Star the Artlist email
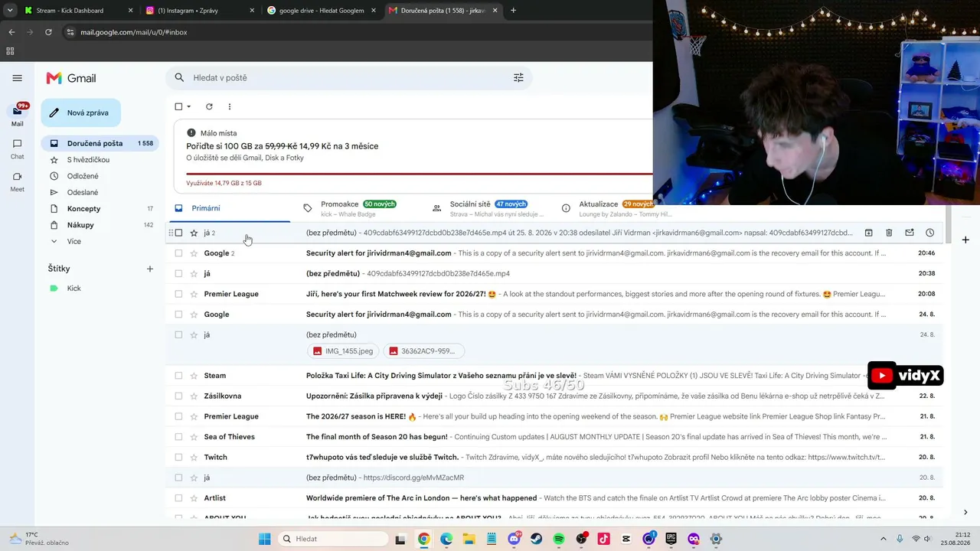The height and width of the screenshot is (551, 980). [194, 498]
